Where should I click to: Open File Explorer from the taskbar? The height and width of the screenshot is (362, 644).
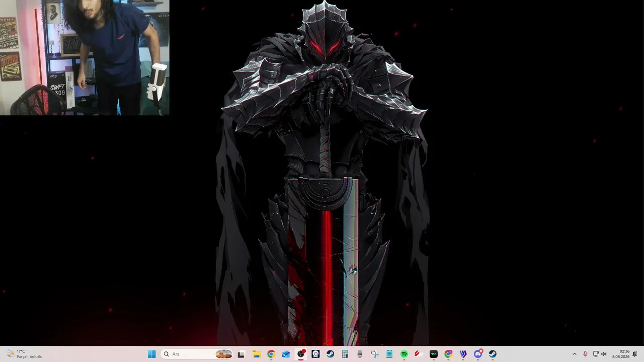pos(256,354)
